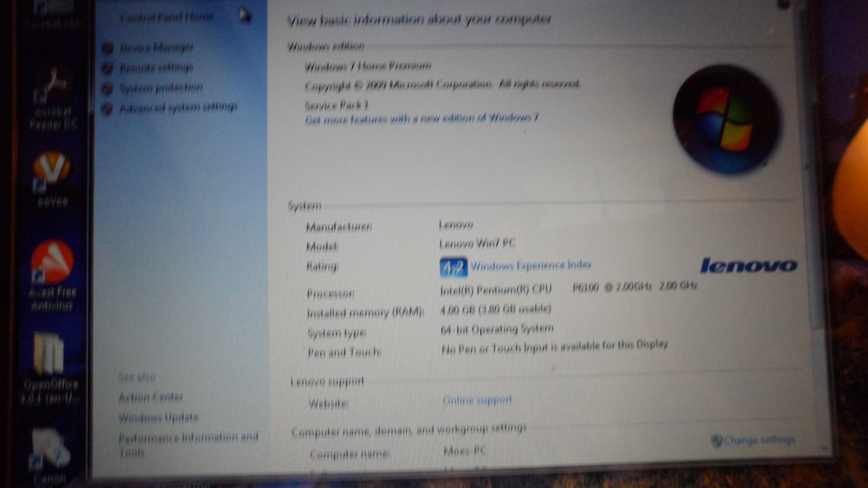
Task: Click 'Get more features with a new edition of Windows 7'
Action: 422,118
